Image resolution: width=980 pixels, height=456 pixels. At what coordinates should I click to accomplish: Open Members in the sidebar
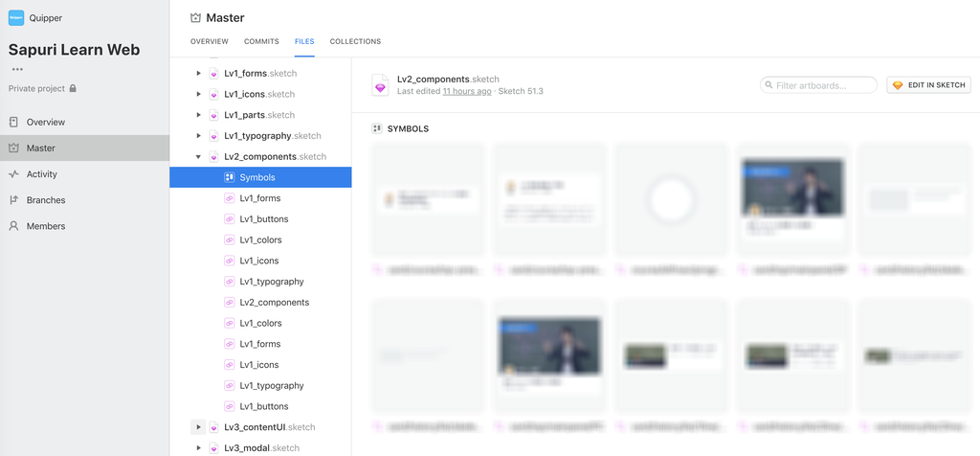click(84, 226)
